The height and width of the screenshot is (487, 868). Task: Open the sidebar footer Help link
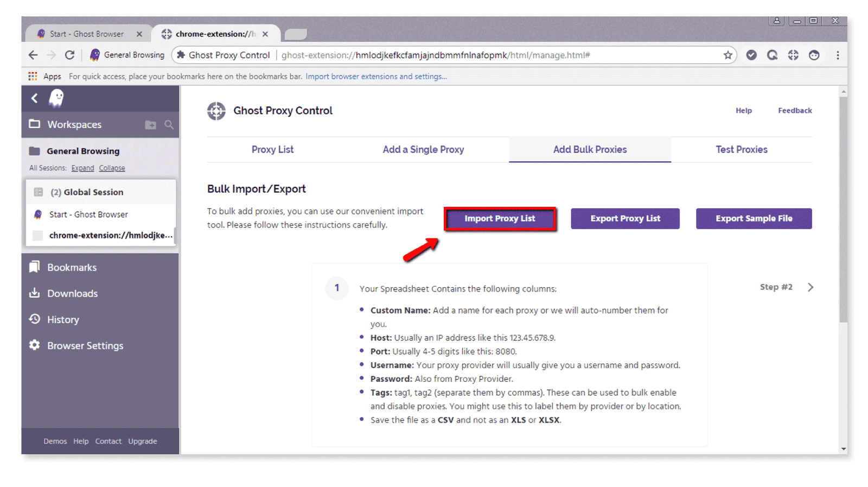(x=81, y=441)
